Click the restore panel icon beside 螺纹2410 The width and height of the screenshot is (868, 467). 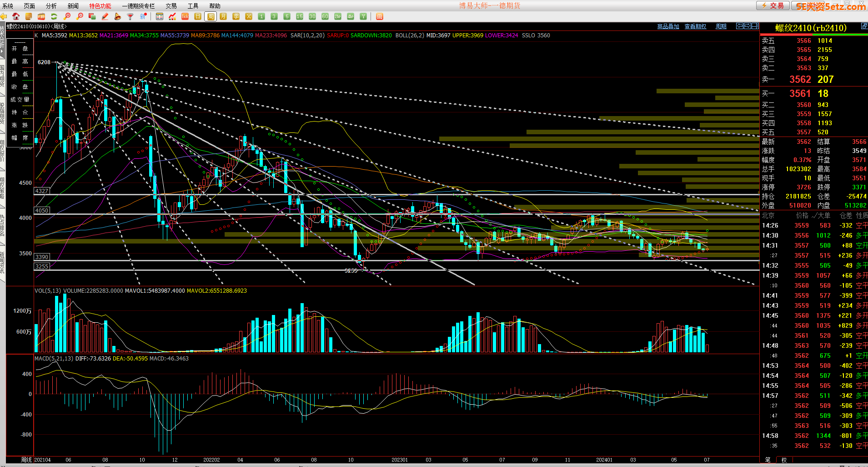(x=864, y=26)
